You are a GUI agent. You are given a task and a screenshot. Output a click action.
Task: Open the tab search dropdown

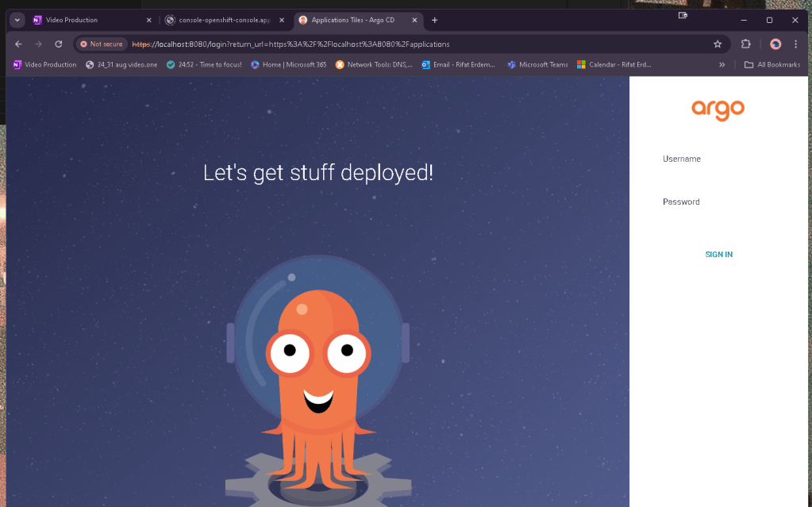17,20
